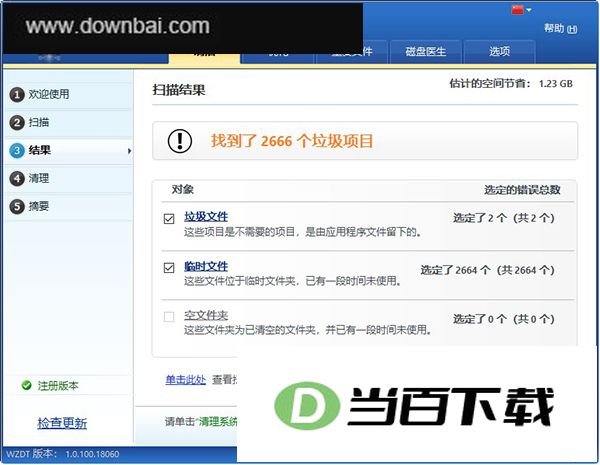Click the exclamation warning icon
The image size is (600, 465).
coord(180,141)
